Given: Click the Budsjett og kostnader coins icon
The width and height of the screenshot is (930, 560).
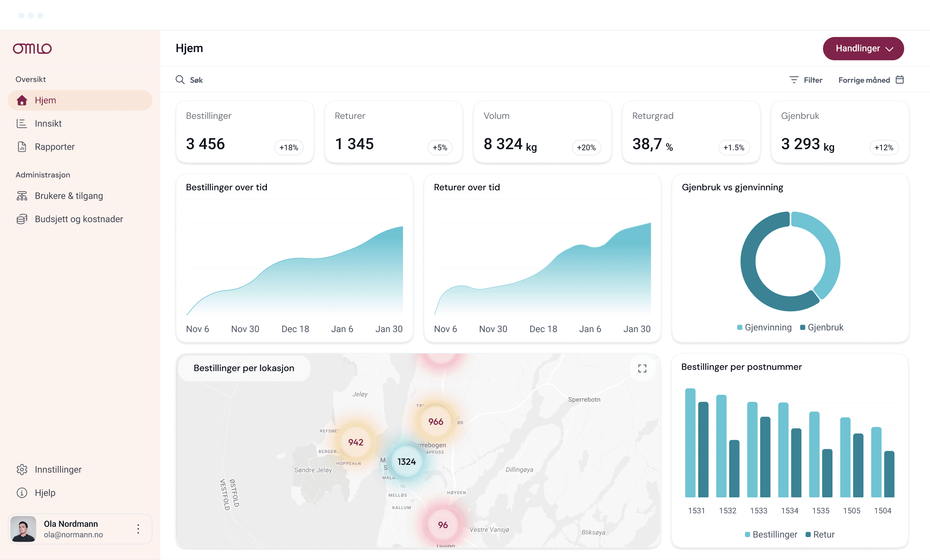Looking at the screenshot, I should point(22,219).
